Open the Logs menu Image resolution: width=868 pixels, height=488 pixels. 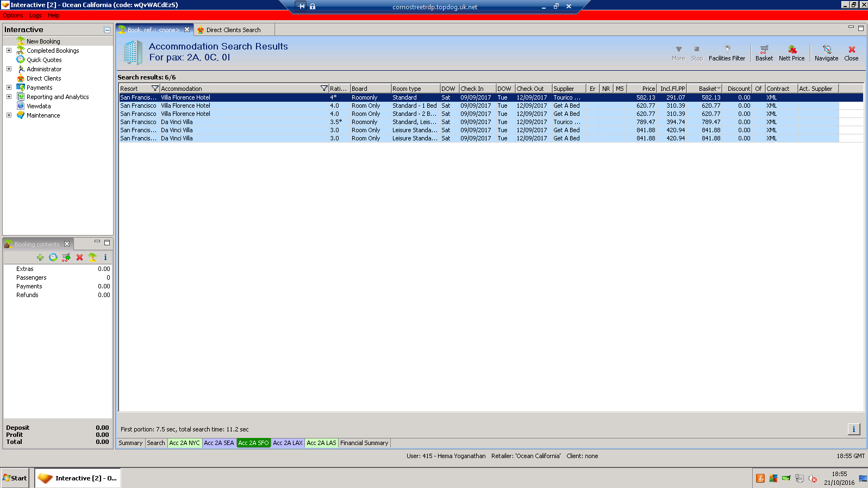[x=35, y=15]
